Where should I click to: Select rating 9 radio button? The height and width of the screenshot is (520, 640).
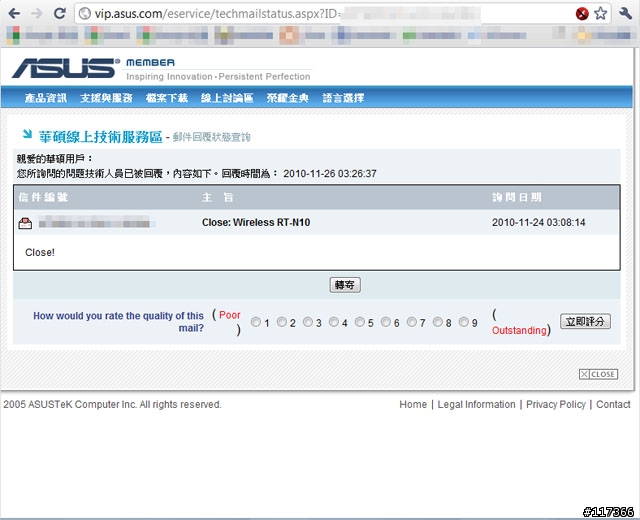[464, 322]
